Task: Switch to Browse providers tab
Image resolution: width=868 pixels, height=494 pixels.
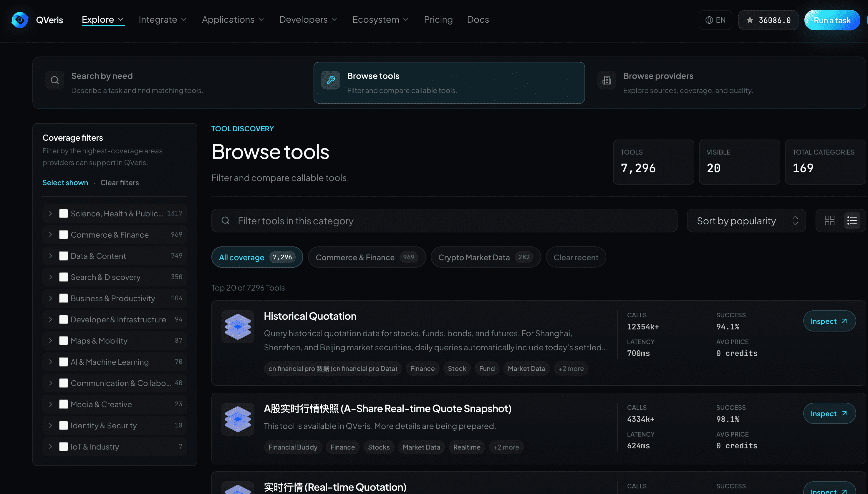Action: point(725,83)
